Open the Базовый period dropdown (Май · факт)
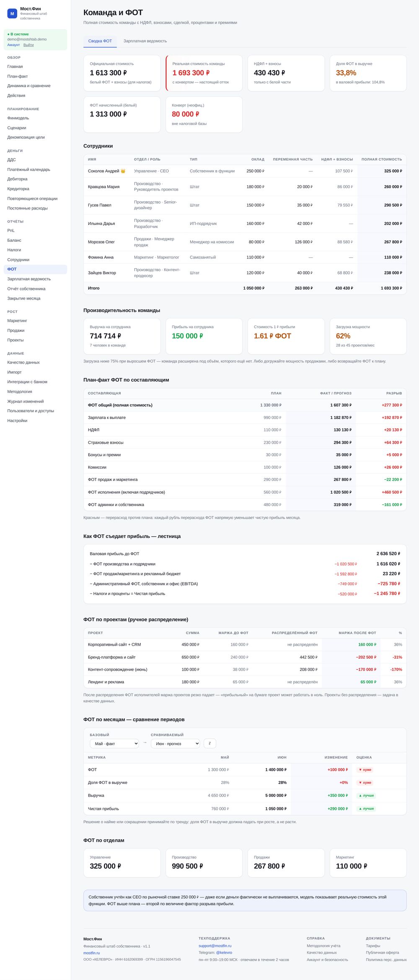Screen dimensions: 419x980 (114, 743)
